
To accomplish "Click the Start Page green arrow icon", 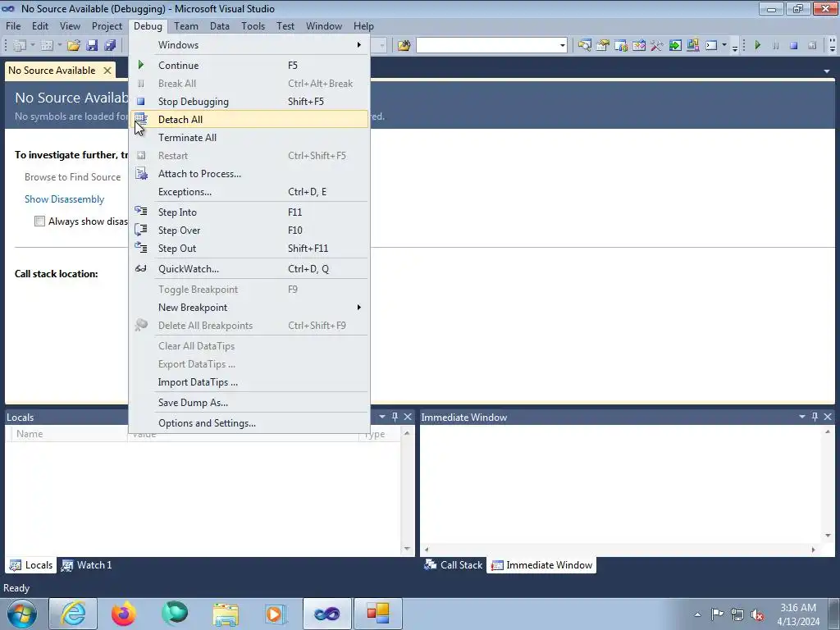I will click(x=675, y=46).
